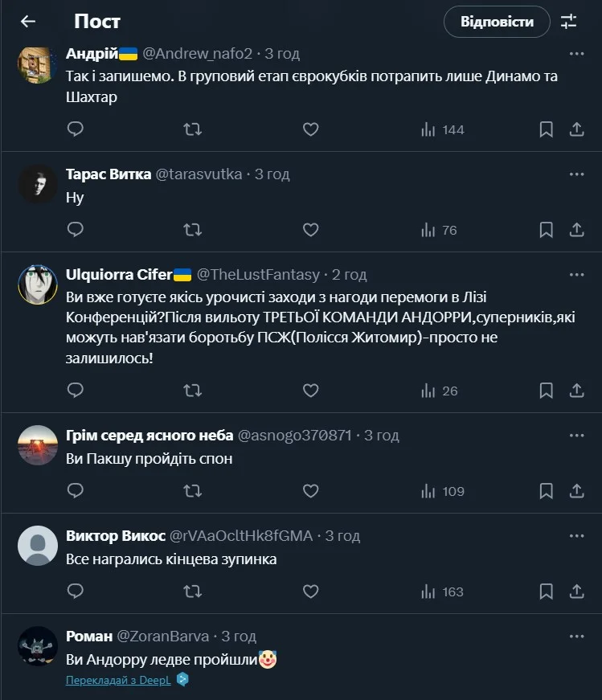This screenshot has height=700, width=602.
Task: Repost Грім серед ясного неба's comment
Action: pos(193,491)
